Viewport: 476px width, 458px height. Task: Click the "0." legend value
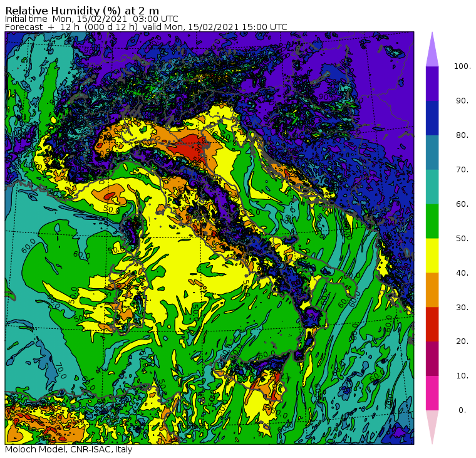462,410
